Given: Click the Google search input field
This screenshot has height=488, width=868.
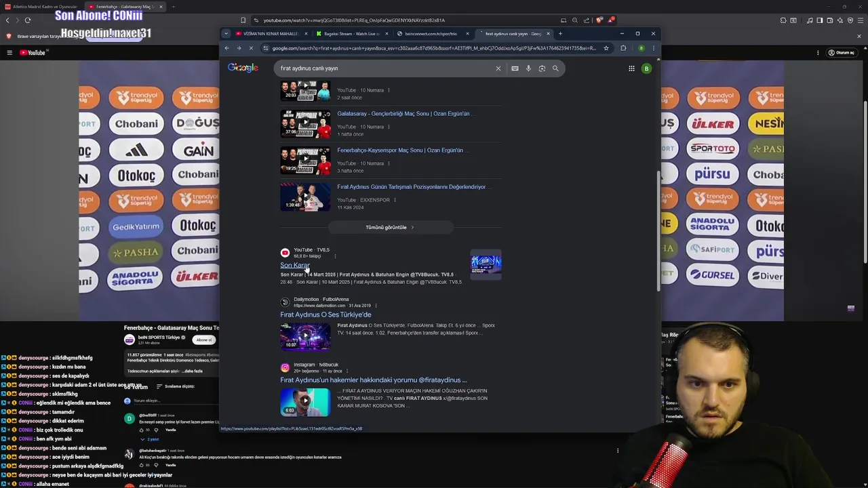Looking at the screenshot, I should (385, 68).
